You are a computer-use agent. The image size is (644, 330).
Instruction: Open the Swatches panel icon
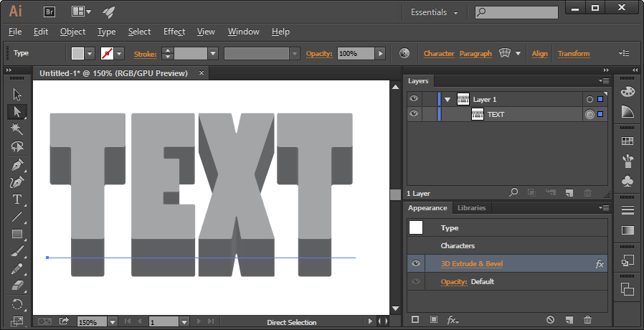[x=628, y=141]
